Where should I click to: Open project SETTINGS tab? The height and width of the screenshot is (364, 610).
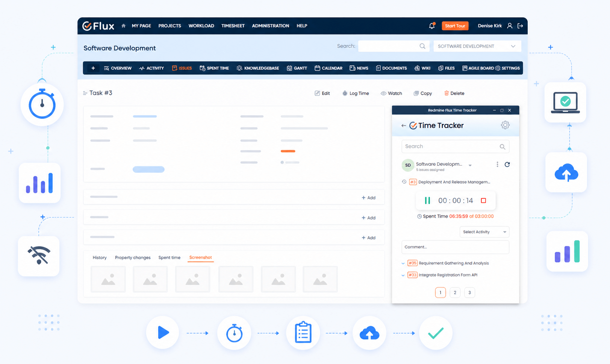508,68
